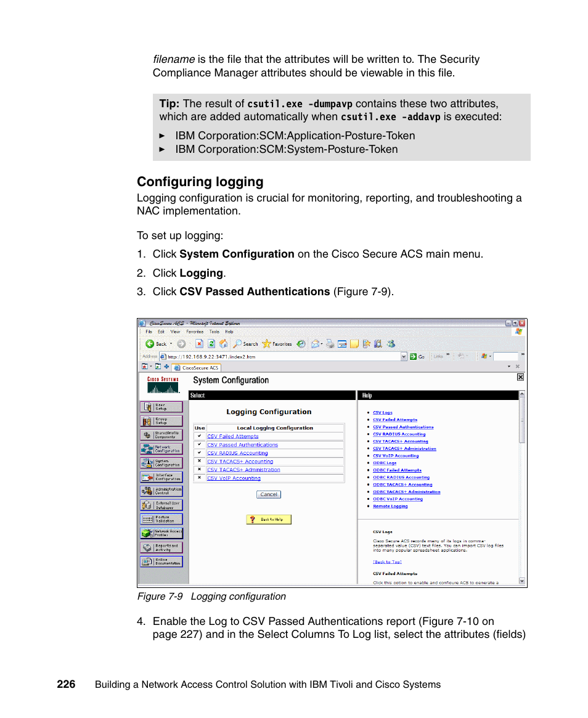Open Favorites star toolbar button
This screenshot has height=718, width=588.
(277, 344)
